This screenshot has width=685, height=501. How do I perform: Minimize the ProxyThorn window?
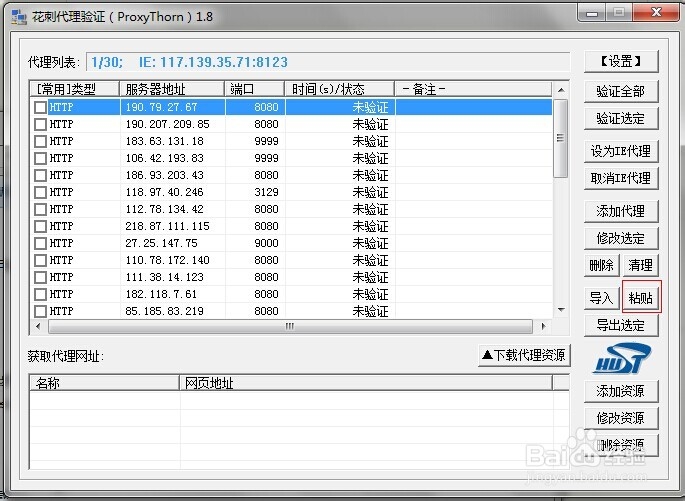pyautogui.click(x=592, y=13)
